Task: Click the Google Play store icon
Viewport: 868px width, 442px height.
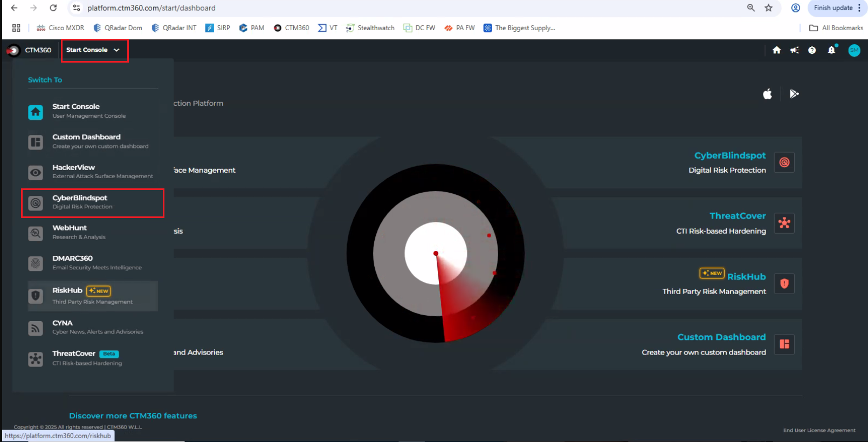Action: point(794,94)
